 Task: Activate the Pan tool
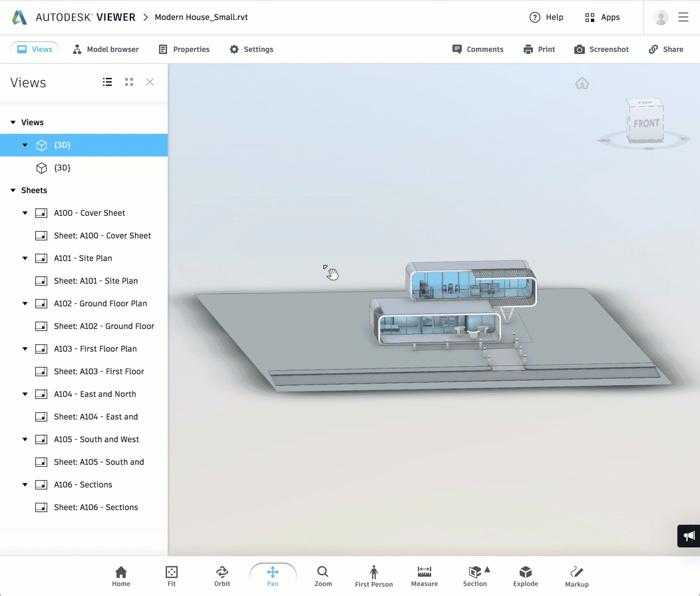(x=272, y=574)
